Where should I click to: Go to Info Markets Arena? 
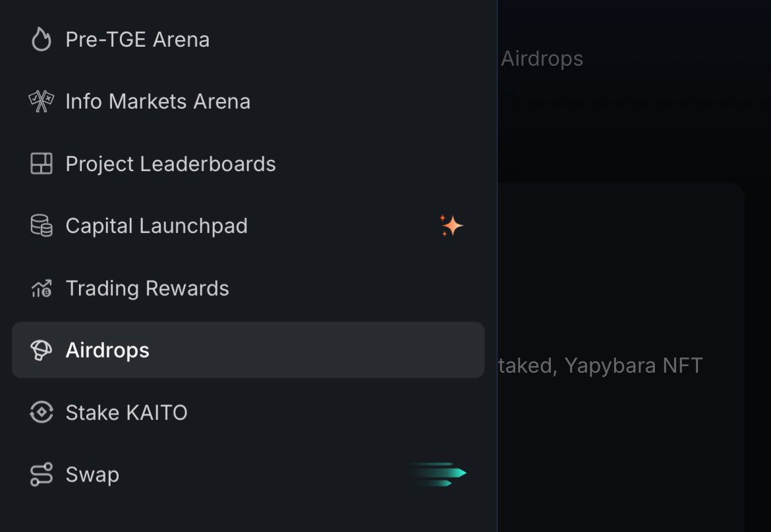click(157, 102)
